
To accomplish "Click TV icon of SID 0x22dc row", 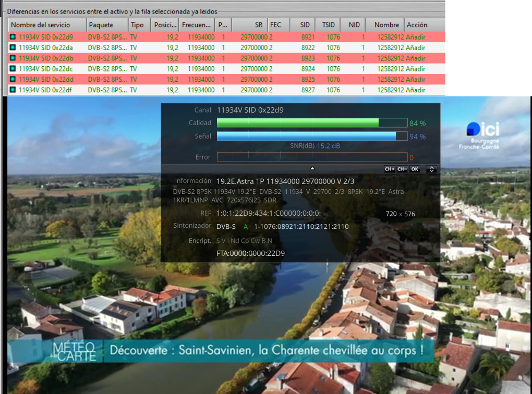I will [13, 68].
